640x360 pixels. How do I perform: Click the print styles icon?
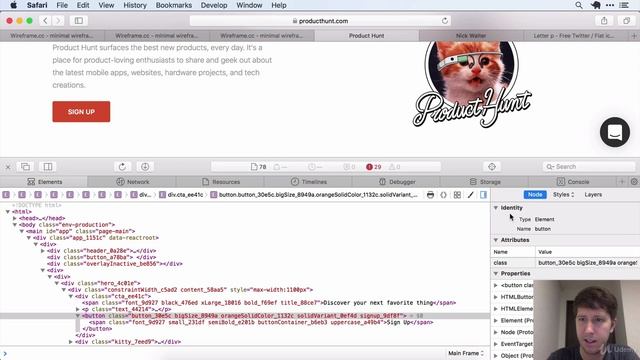click(x=430, y=195)
